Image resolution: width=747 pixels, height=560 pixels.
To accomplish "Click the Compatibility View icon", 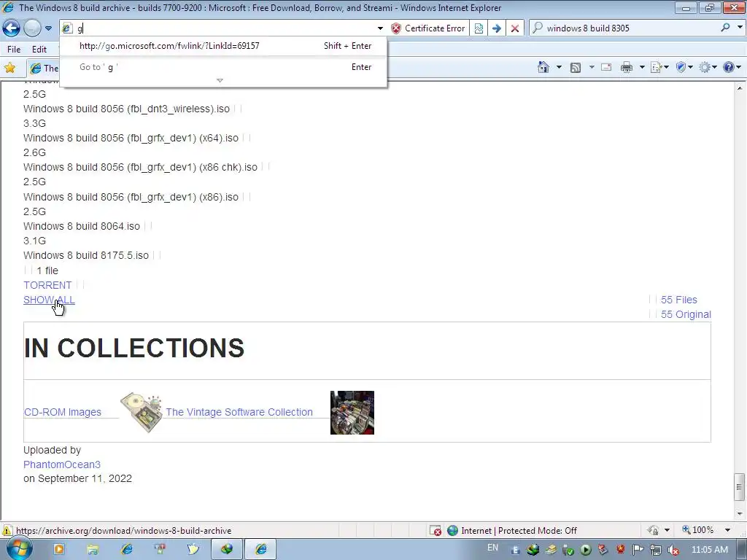I will click(x=479, y=28).
